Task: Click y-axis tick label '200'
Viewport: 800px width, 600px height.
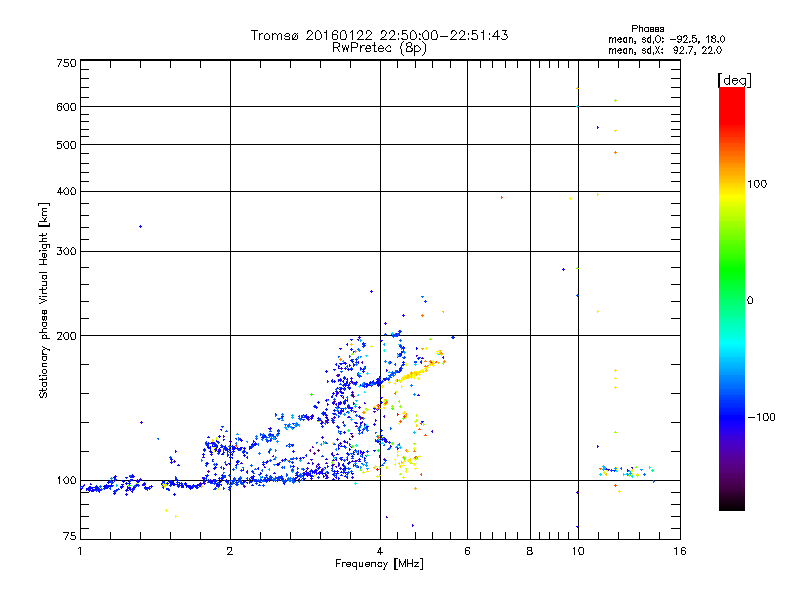Action: (67, 336)
